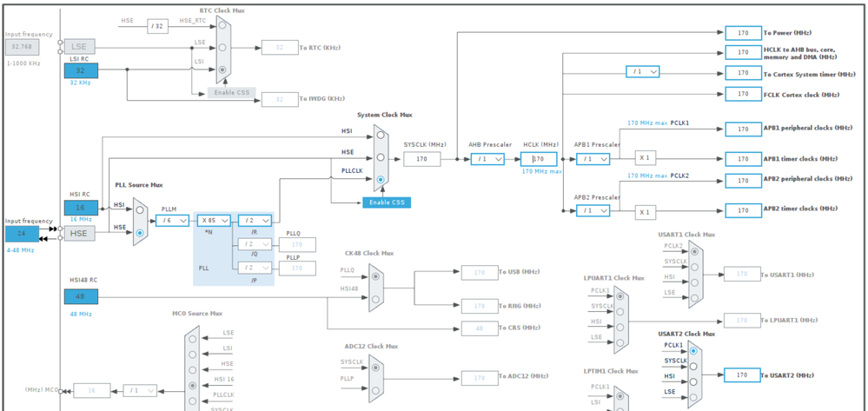Select LSE in LPUART1 Clock Mux
Image resolution: width=868 pixels, height=411 pixels.
(x=620, y=342)
